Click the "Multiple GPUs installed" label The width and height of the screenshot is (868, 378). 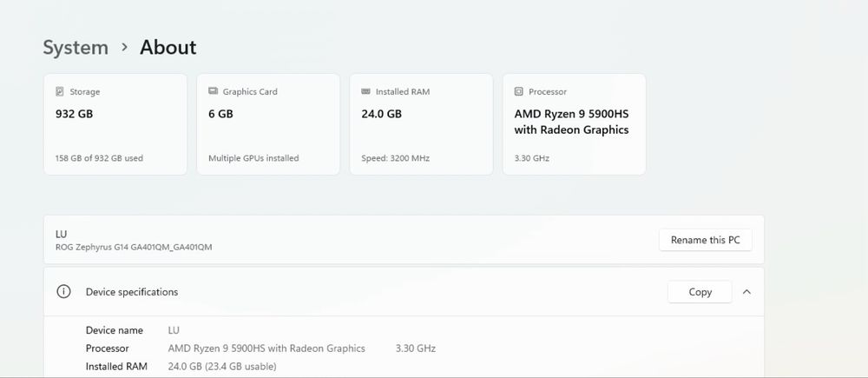tap(253, 158)
